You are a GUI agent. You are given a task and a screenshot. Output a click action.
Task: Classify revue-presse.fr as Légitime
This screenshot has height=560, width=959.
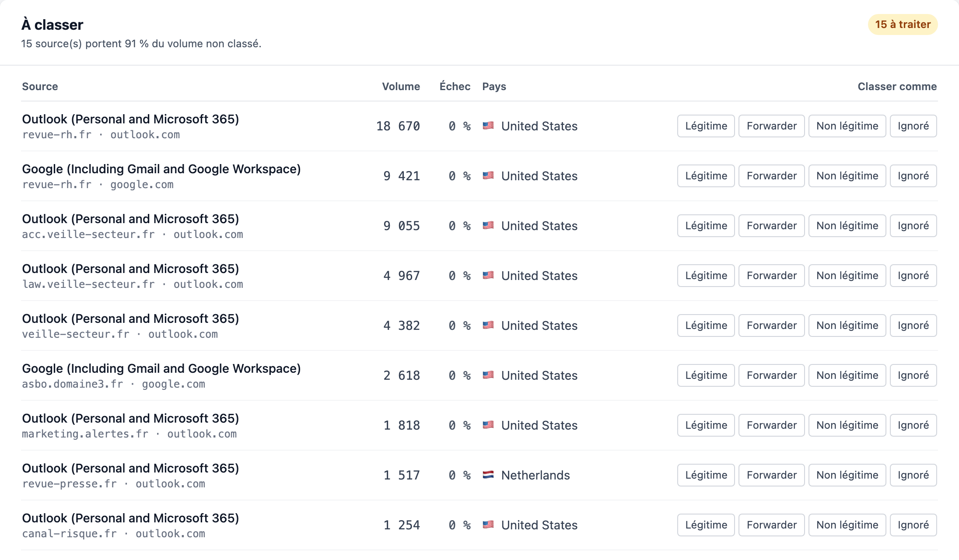(x=706, y=475)
